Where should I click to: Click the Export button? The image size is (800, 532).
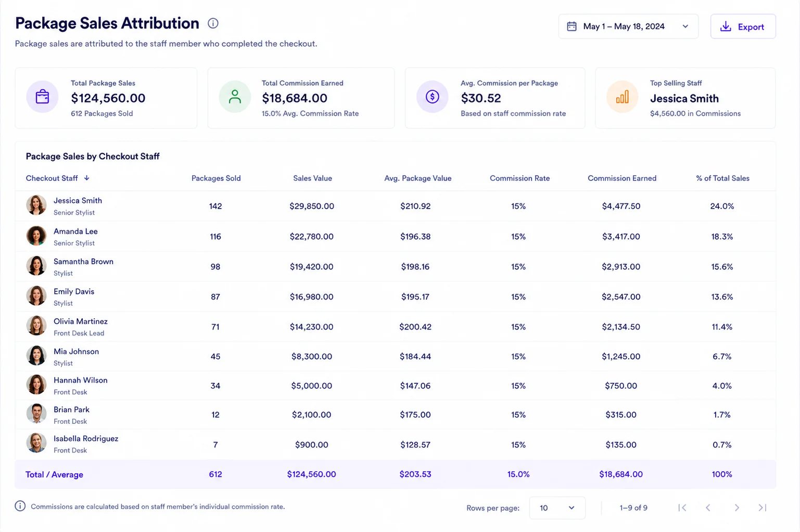click(x=743, y=27)
